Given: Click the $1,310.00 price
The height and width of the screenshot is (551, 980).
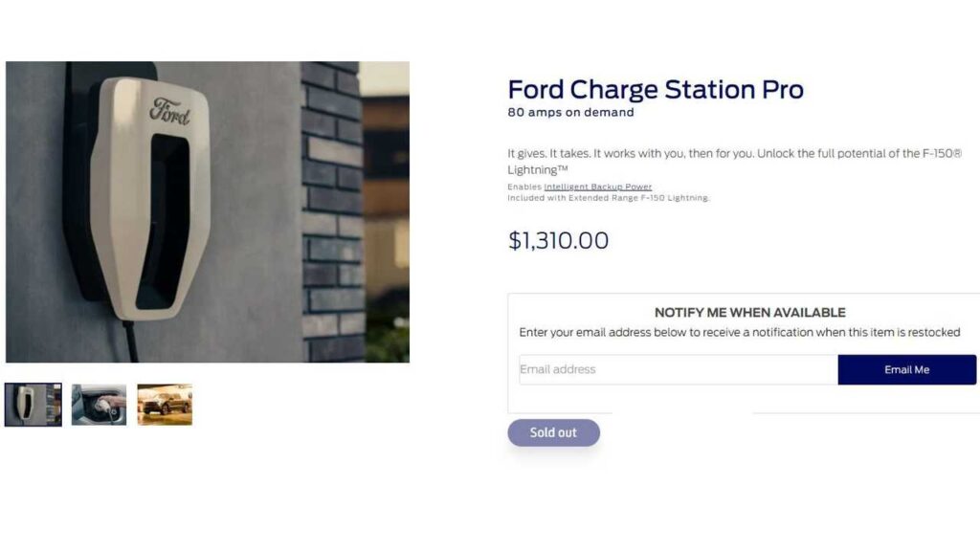Looking at the screenshot, I should [558, 240].
